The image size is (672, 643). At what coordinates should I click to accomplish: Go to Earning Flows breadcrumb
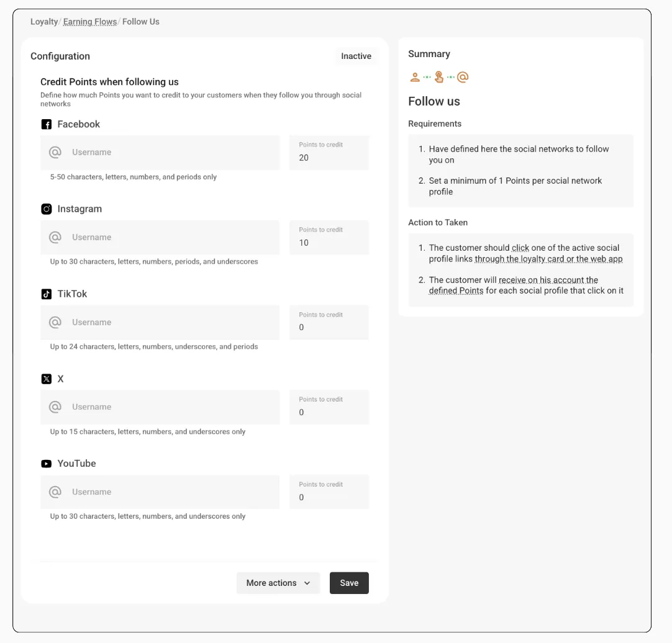click(90, 22)
